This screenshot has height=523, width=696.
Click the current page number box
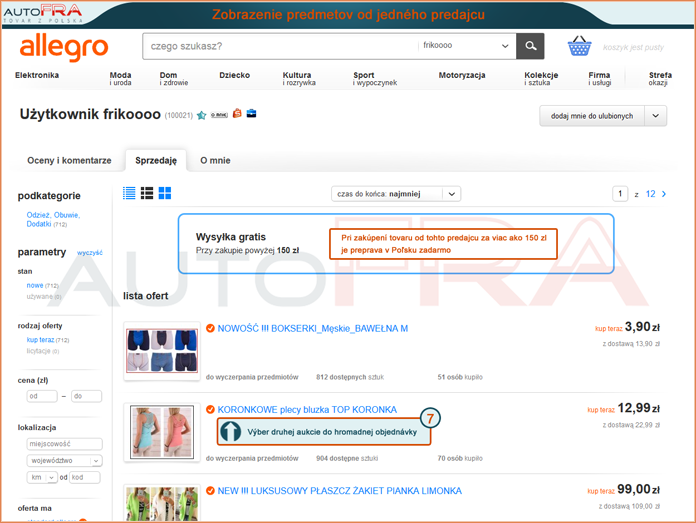click(620, 194)
